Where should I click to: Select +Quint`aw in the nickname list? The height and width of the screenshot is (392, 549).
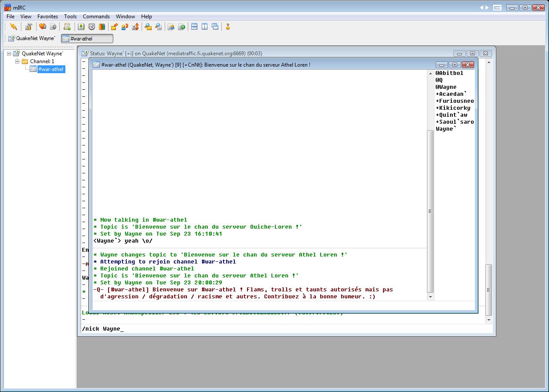click(x=451, y=115)
